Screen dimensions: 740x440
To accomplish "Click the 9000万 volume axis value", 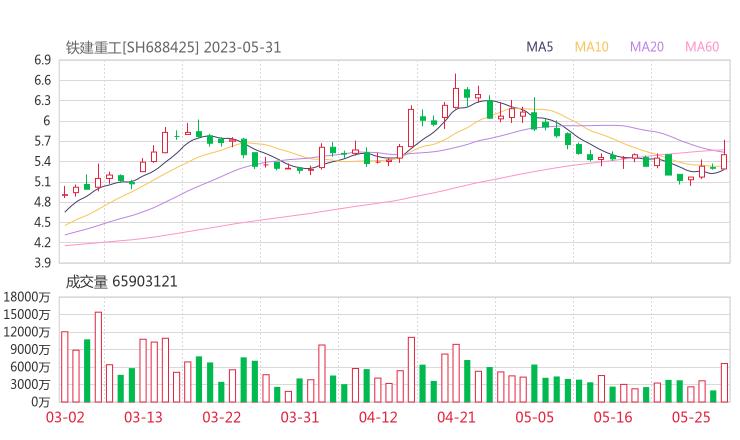I will 31,349.
